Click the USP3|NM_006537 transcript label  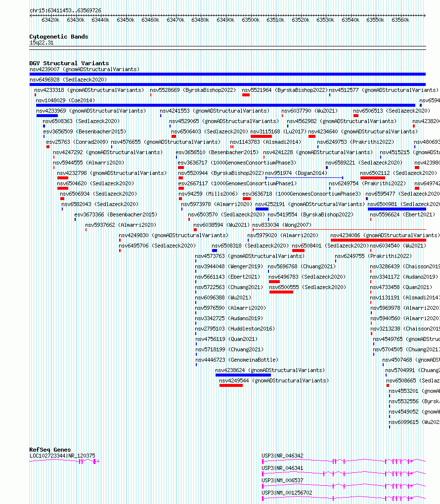[282, 481]
